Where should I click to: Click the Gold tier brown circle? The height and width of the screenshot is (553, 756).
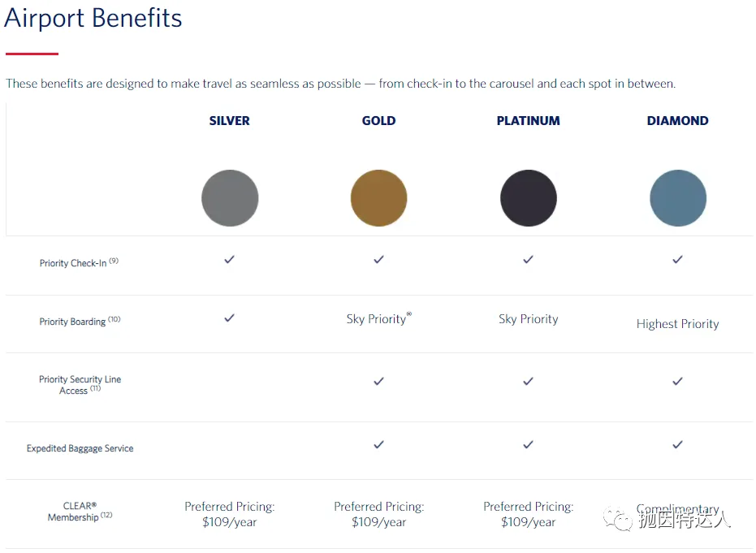379,198
